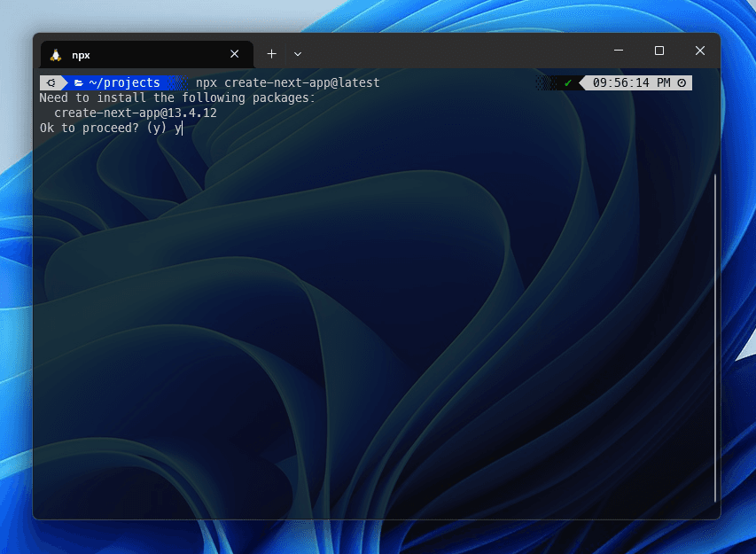Close the terminal window
756x554 pixels.
(x=700, y=51)
